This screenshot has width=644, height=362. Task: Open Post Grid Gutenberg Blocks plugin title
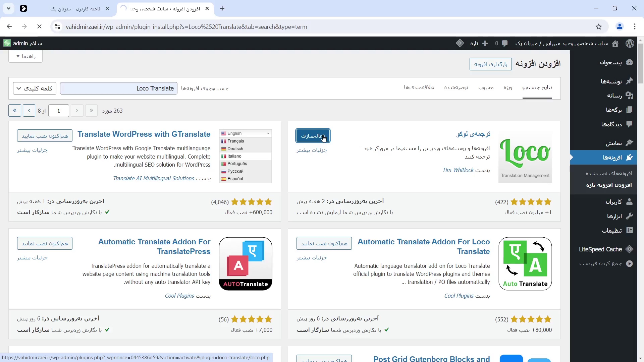pyautogui.click(x=431, y=359)
